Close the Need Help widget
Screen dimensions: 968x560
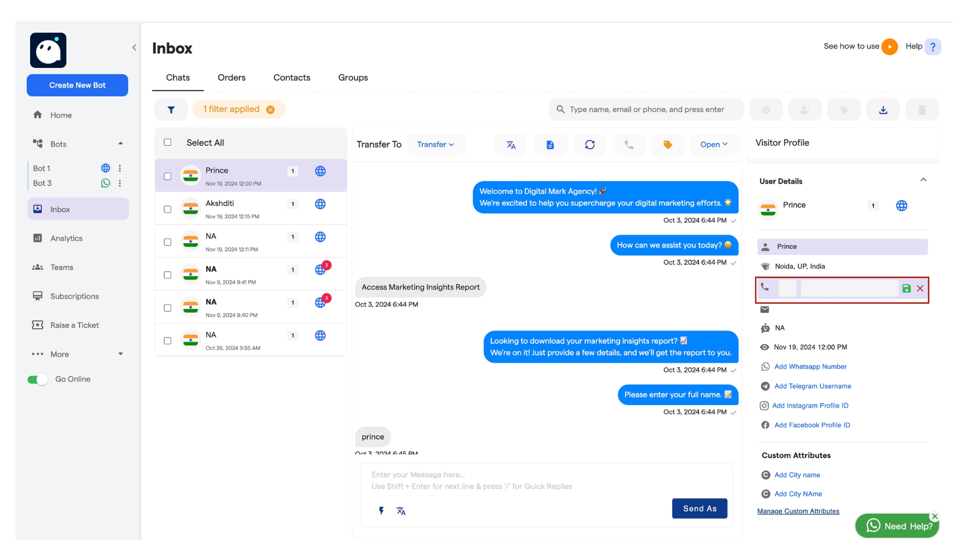coord(934,516)
